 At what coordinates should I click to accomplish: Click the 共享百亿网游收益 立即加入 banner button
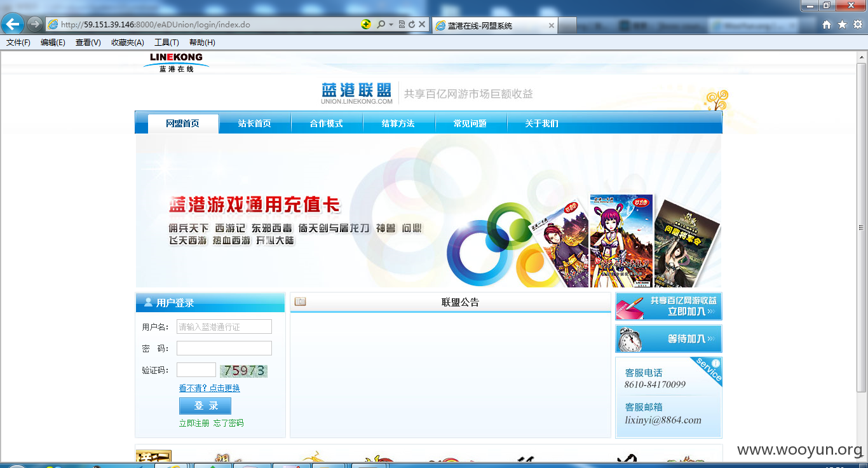668,306
